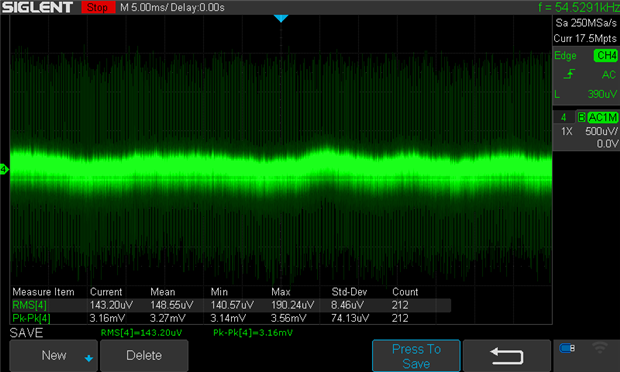This screenshot has height=372, width=620.
Task: Click the Std-Dev column header
Action: coord(349,292)
